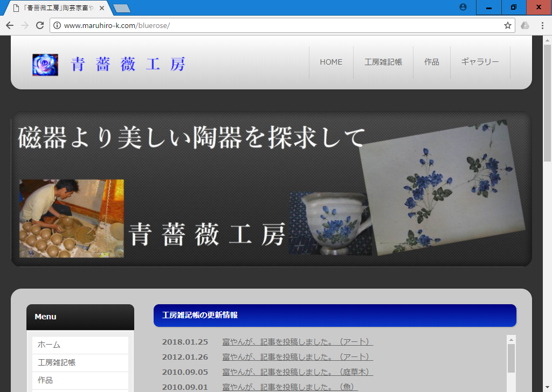Click the news list scrollbar up arrow
The height and width of the screenshot is (392, 552).
pos(511,340)
